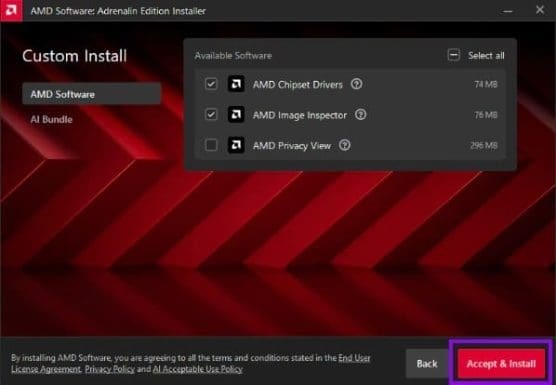Click the AMD Privacy View logo icon
556x385 pixels.
(236, 145)
